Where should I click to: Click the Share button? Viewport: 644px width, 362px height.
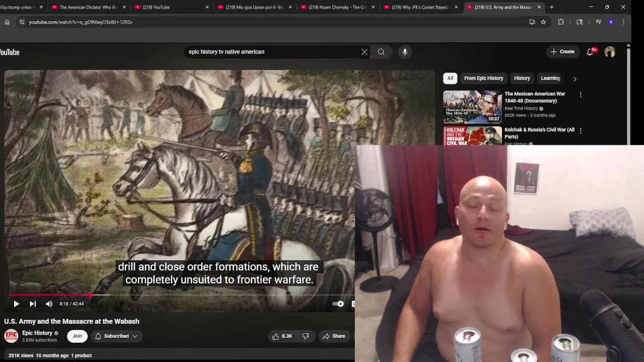pos(334,336)
